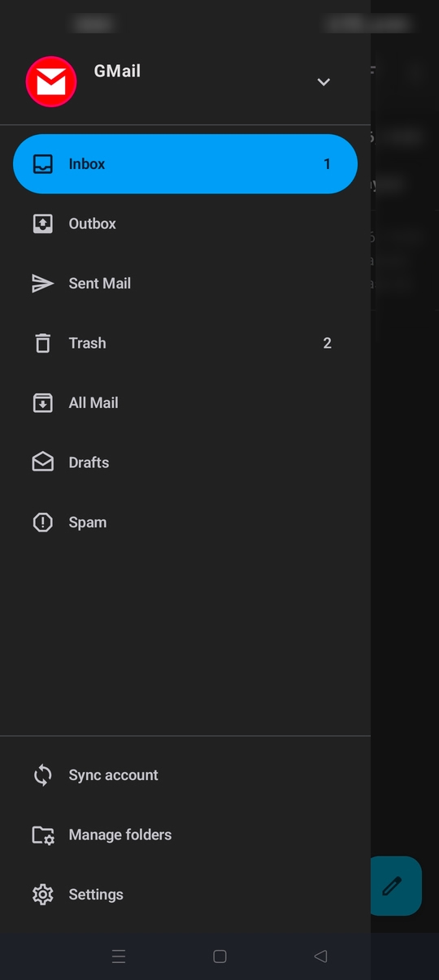Click the All Mail archive icon

42,403
